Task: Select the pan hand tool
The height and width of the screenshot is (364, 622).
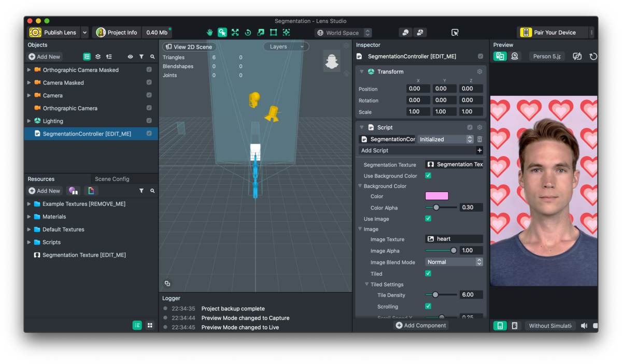Action: coord(209,33)
